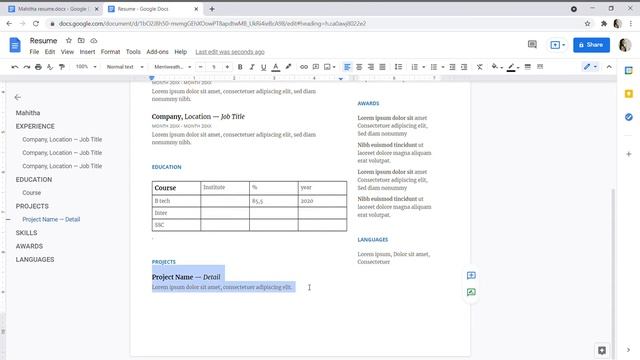Image resolution: width=640 pixels, height=360 pixels.
Task: Click the Undo icon in toolbar
Action: [15, 67]
